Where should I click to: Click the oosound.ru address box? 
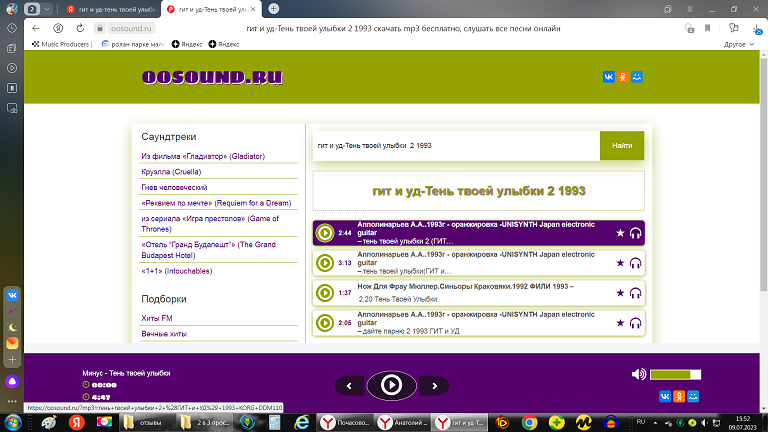click(x=131, y=28)
